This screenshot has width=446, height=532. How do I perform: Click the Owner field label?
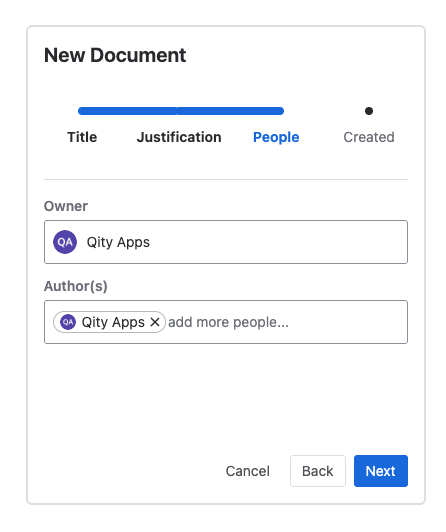point(66,206)
